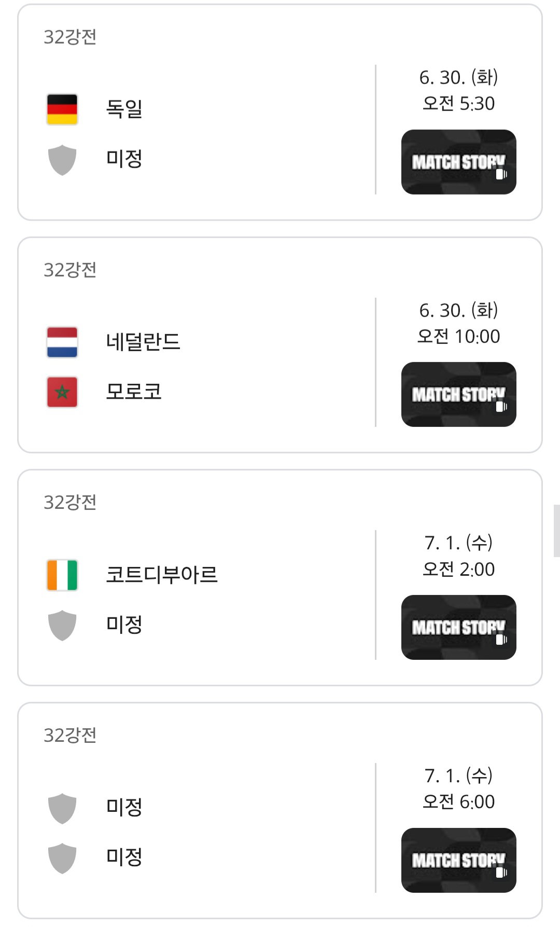This screenshot has width=560, height=927.
Task: Tap the Germany flag icon
Action: point(62,109)
